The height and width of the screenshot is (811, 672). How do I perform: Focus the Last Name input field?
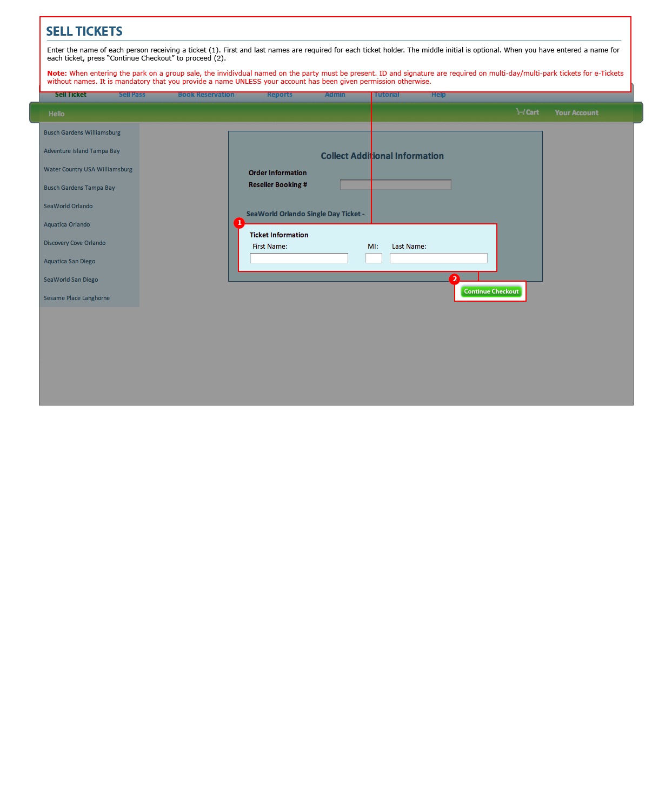tap(438, 258)
